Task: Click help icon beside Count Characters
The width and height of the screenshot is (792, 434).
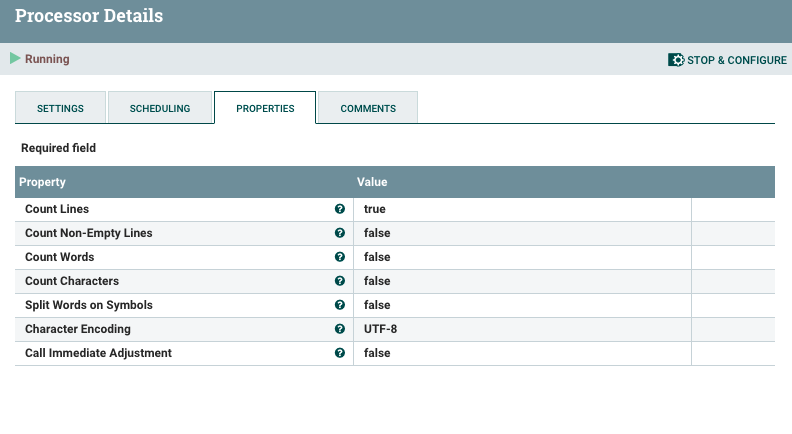Action: point(340,281)
